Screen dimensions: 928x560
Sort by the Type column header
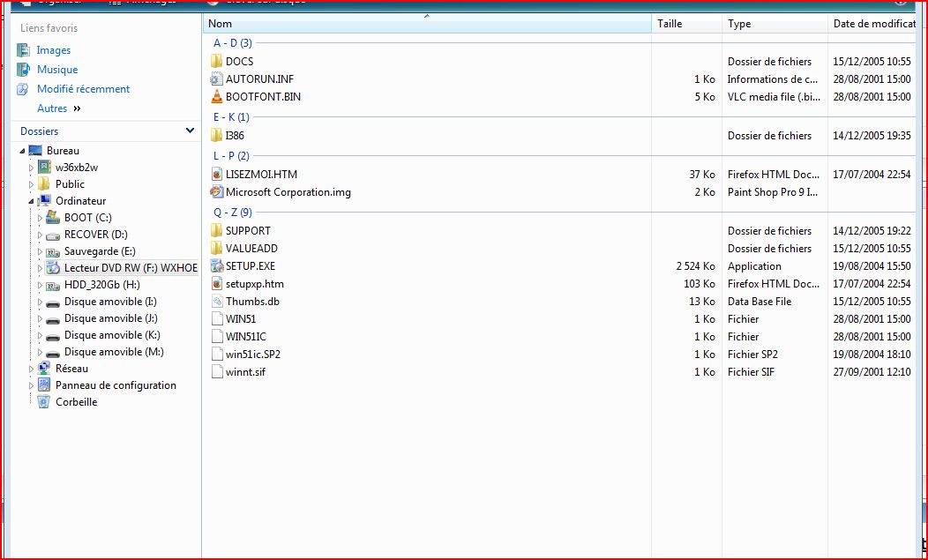[775, 24]
